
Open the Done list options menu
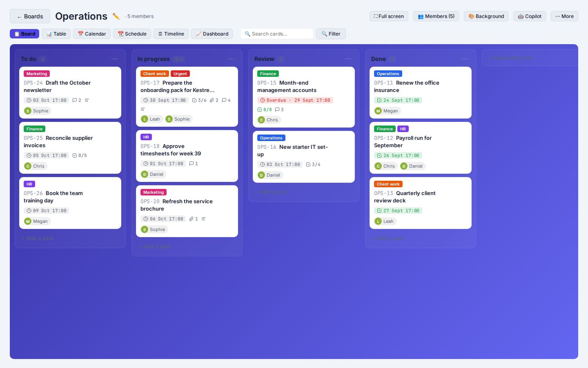click(465, 59)
